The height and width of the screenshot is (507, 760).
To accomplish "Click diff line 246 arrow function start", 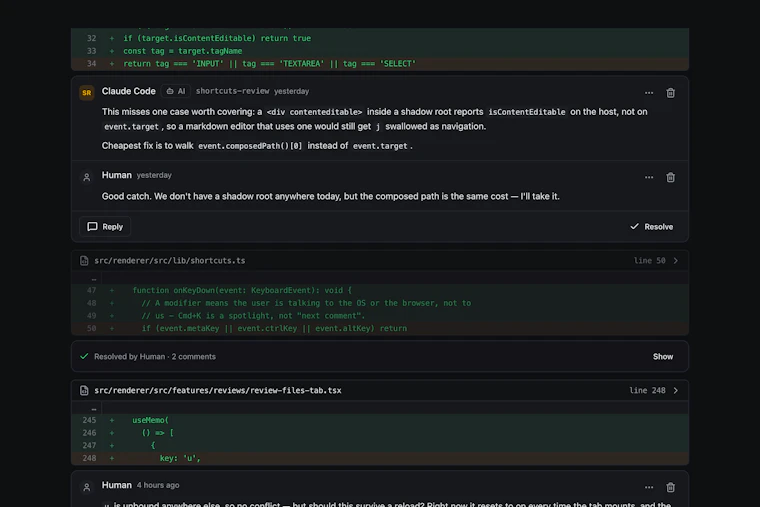I will (x=380, y=433).
